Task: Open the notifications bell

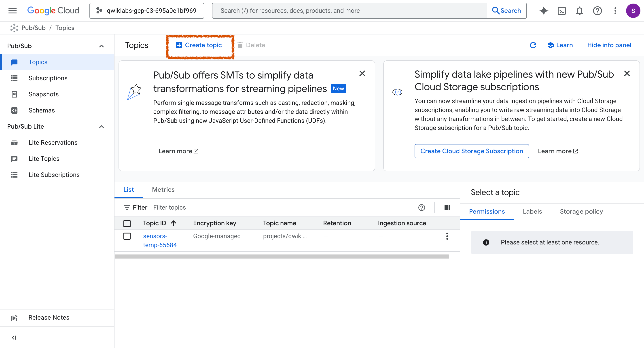Action: [579, 11]
